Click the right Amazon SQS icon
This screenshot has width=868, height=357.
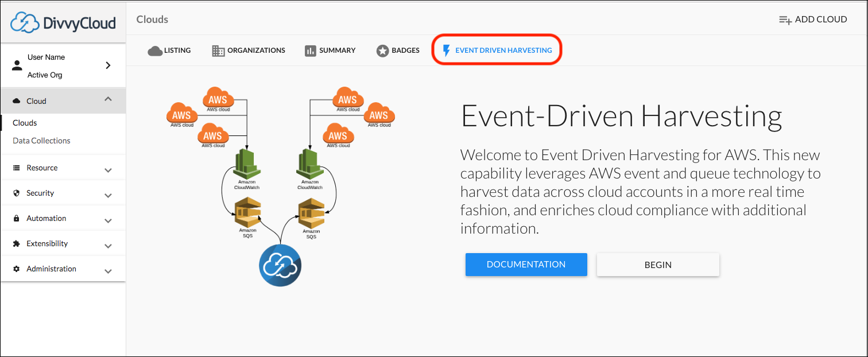[x=311, y=212]
